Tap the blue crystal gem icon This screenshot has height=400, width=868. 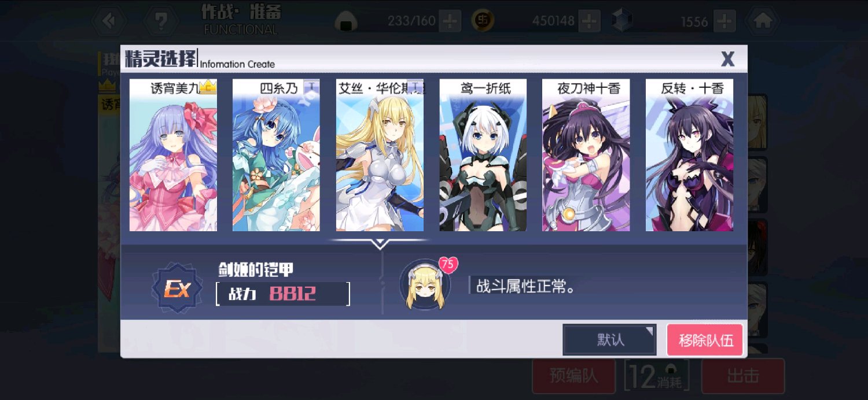623,21
